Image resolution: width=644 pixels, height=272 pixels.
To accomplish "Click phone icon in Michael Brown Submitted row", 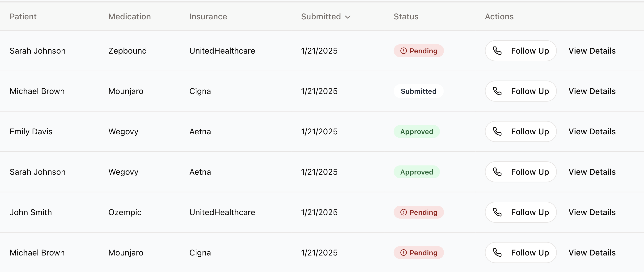I will 497,91.
